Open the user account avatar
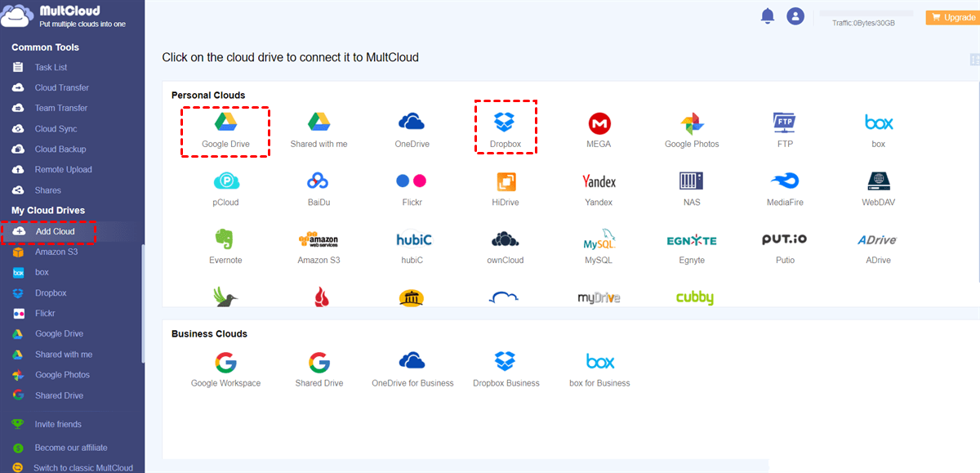The height and width of the screenshot is (473, 980). tap(795, 16)
